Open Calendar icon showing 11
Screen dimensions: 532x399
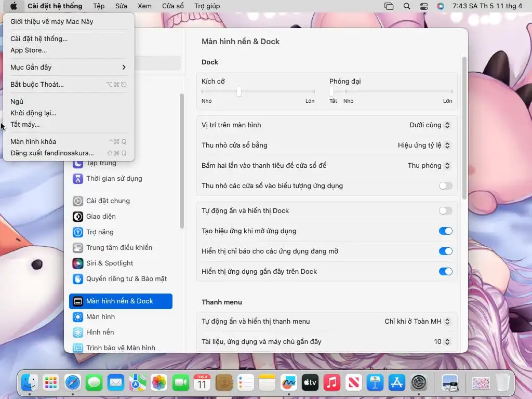coord(202,383)
